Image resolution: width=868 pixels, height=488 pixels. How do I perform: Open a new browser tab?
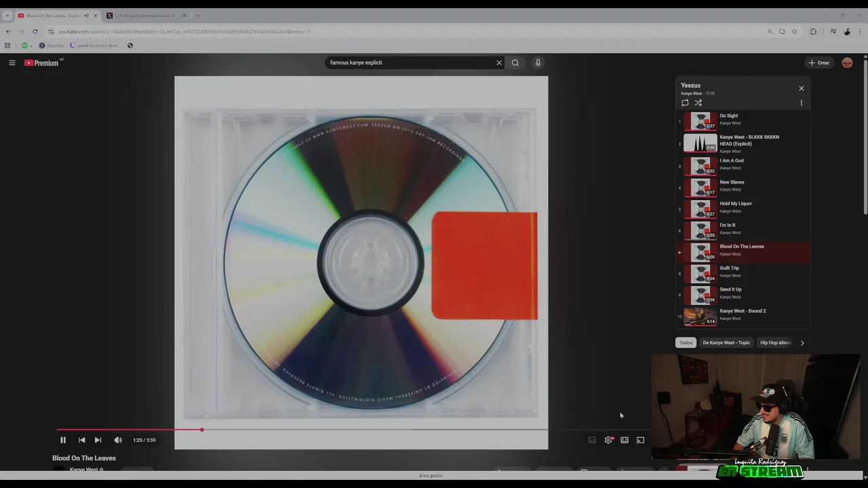197,16
